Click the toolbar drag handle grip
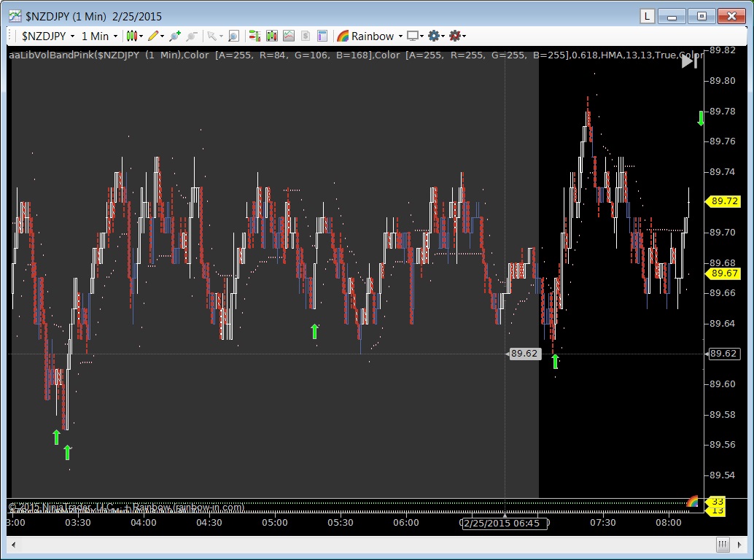The image size is (754, 560). [10, 36]
